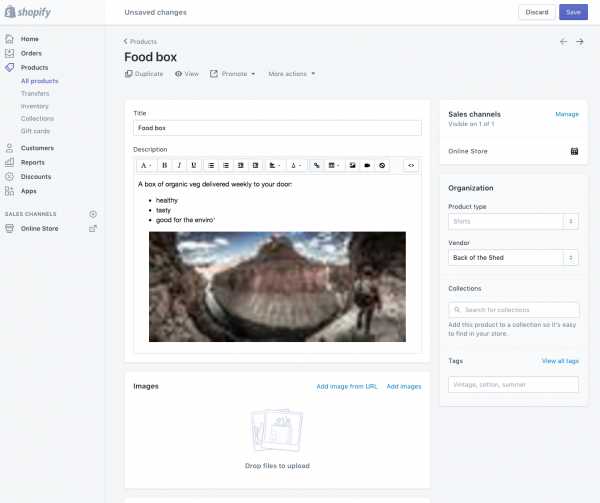
Task: Click the Title input field
Action: coord(277,128)
